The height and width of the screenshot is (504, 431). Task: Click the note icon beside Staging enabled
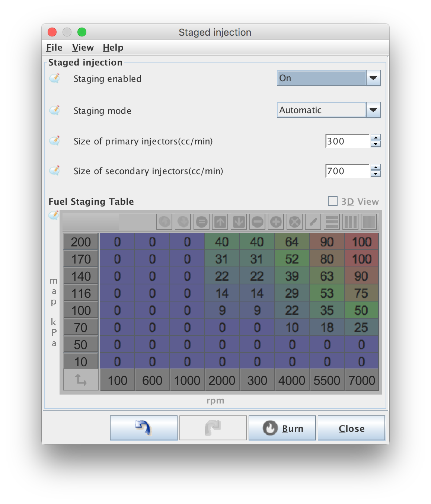[55, 78]
